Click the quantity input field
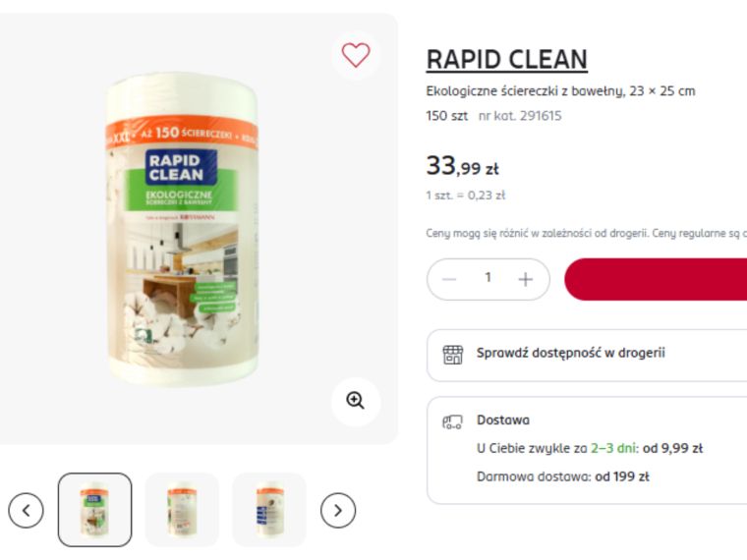Screen dimensions: 747x560 tap(488, 278)
